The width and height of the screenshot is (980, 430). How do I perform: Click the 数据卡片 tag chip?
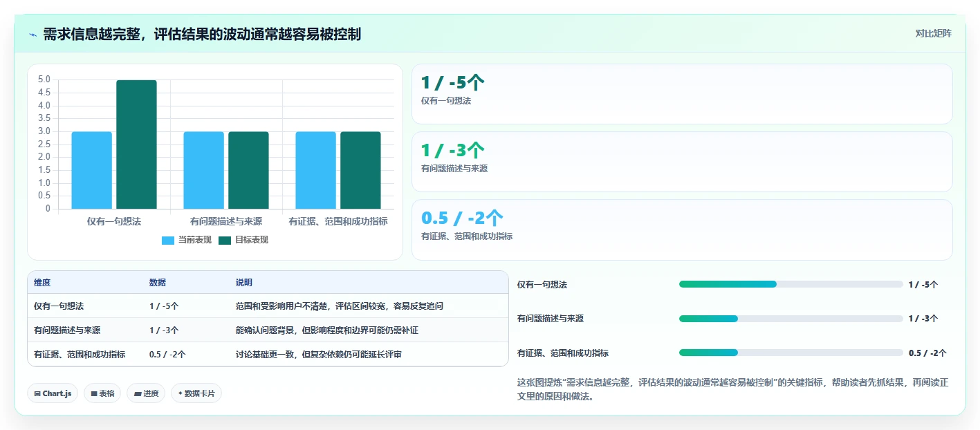coord(196,393)
